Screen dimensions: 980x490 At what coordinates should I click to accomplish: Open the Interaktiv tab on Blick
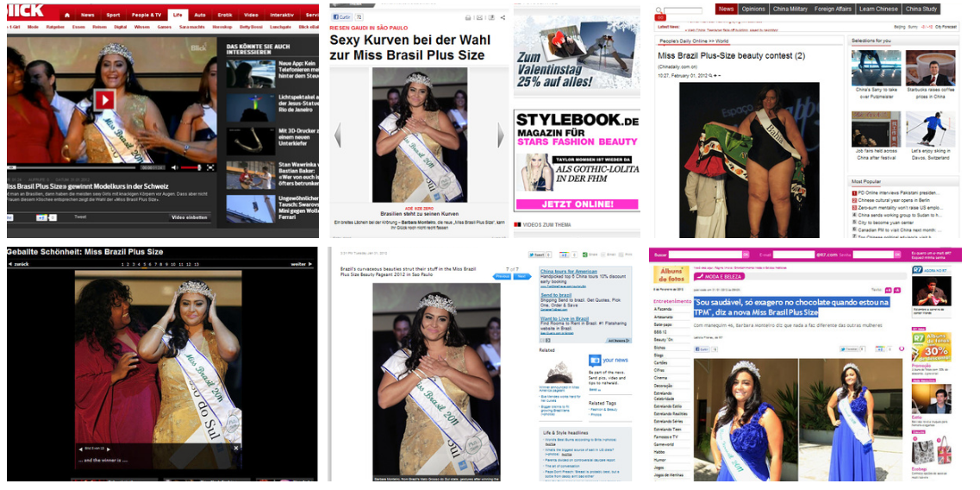[x=282, y=15]
